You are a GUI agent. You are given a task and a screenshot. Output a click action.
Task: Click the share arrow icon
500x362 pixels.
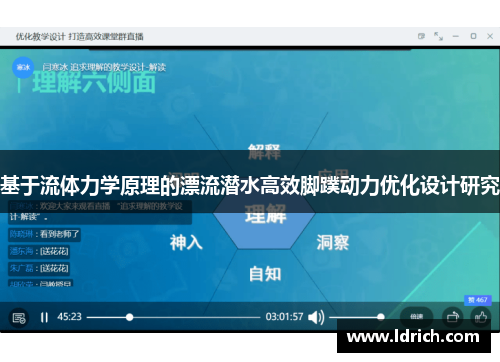[453, 317]
